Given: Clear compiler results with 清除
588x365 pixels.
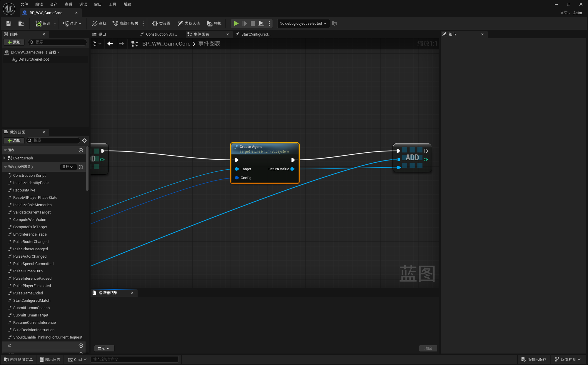Looking at the screenshot, I should 428,349.
